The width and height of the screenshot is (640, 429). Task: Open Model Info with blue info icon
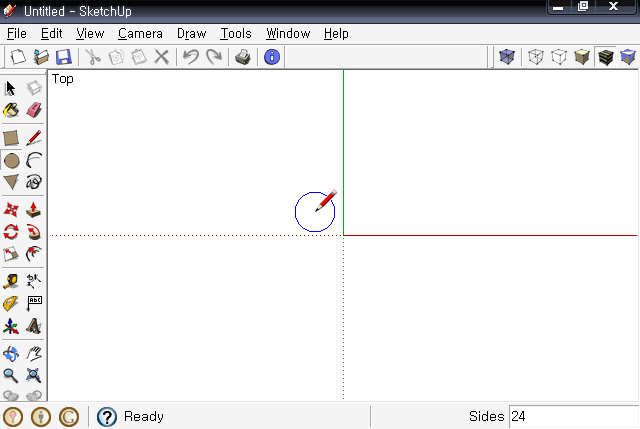click(272, 57)
